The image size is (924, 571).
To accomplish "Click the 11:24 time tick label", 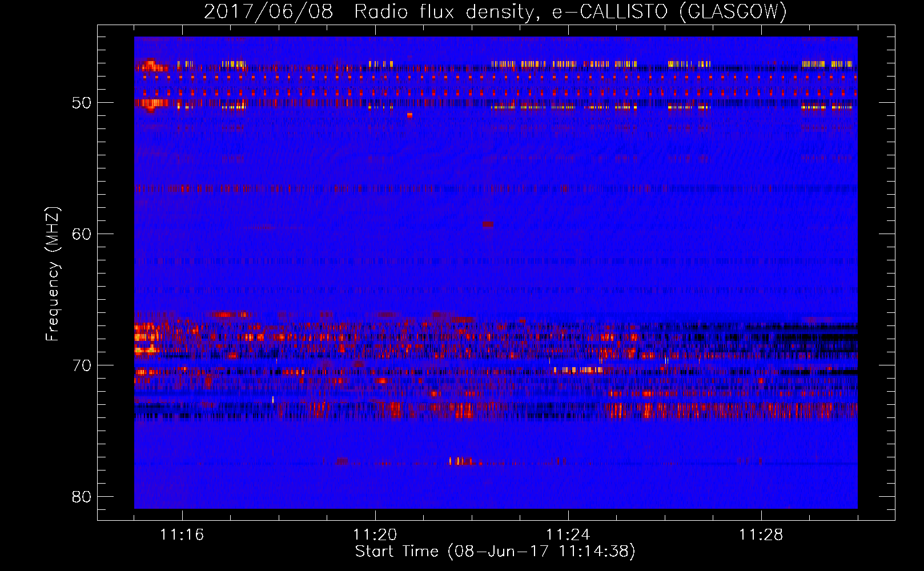I will pos(568,534).
